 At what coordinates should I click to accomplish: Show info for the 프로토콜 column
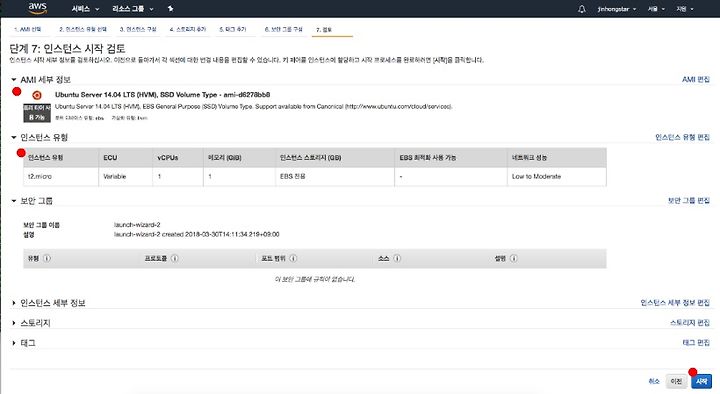174,259
